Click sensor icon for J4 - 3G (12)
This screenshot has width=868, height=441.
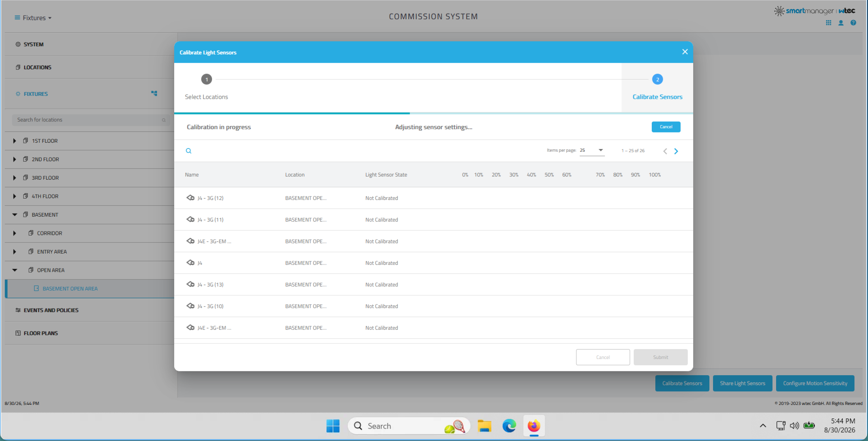coord(190,198)
